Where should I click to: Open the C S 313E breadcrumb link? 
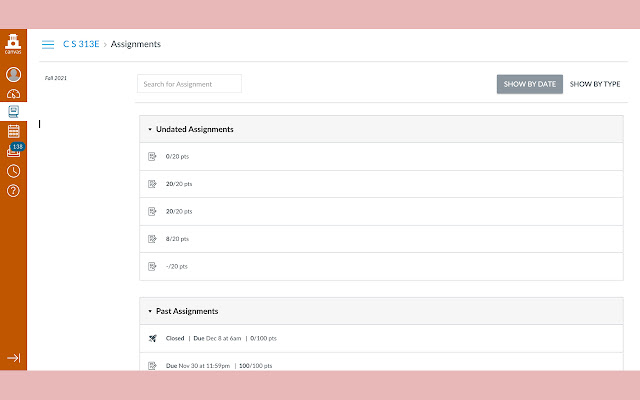pyautogui.click(x=81, y=44)
